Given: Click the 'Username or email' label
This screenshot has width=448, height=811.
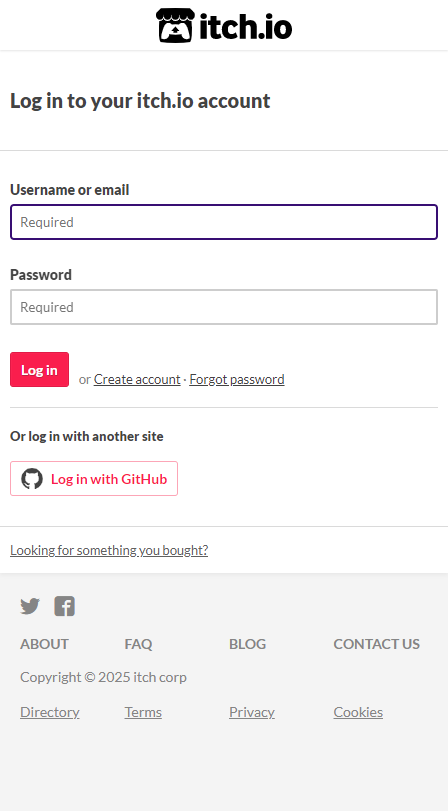Looking at the screenshot, I should (x=70, y=190).
